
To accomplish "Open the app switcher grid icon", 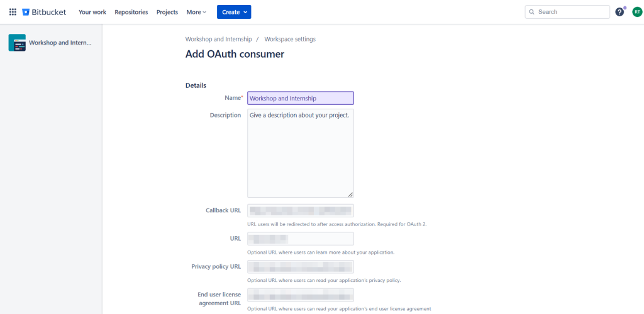I will (13, 12).
